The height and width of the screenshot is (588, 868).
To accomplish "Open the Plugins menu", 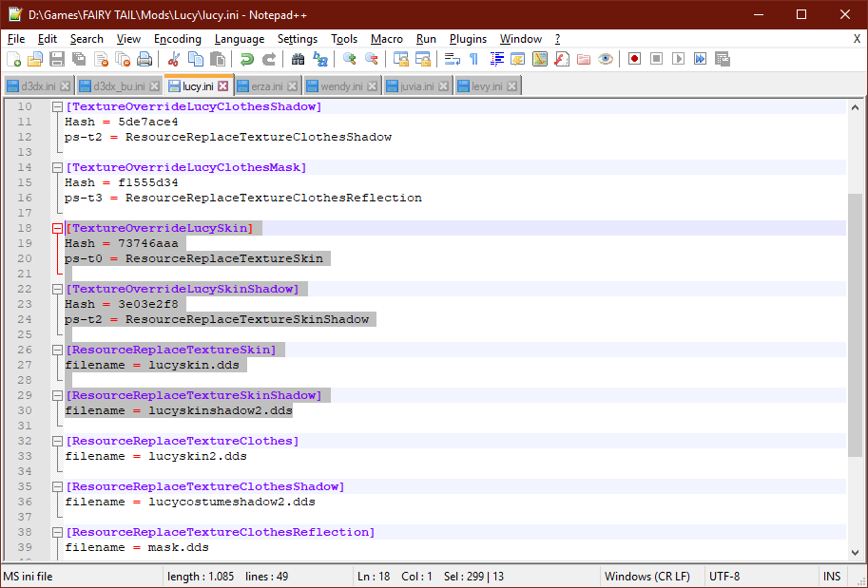I will click(x=468, y=39).
